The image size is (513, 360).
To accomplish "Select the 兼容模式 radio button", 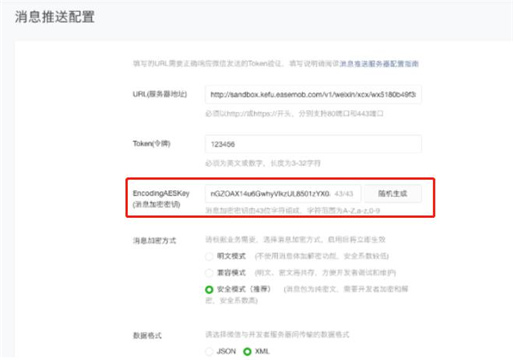I will [x=209, y=273].
